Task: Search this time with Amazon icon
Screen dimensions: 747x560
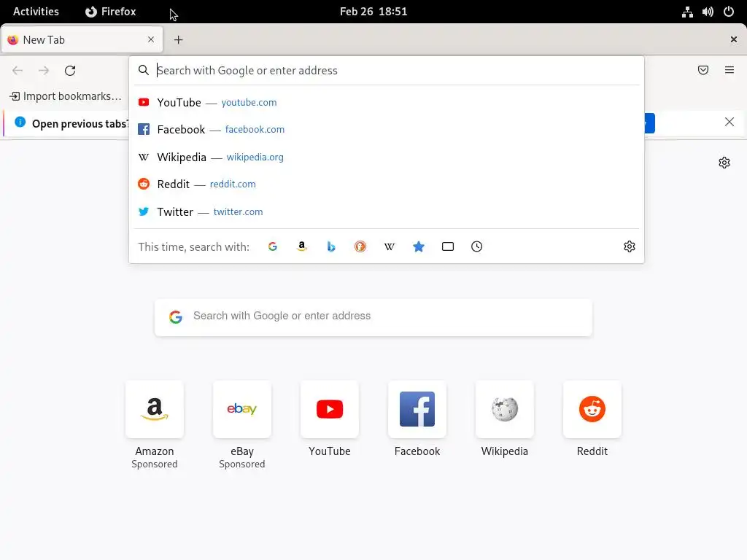Action: 301,246
